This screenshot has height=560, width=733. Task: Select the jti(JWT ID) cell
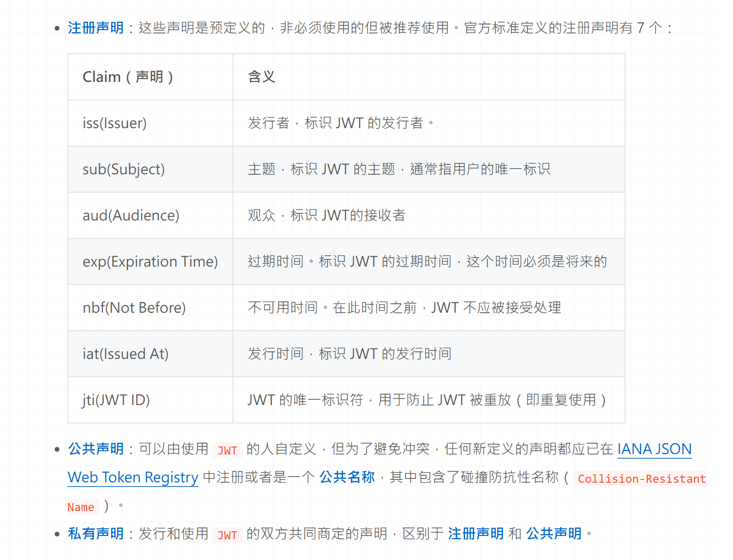[x=116, y=400]
